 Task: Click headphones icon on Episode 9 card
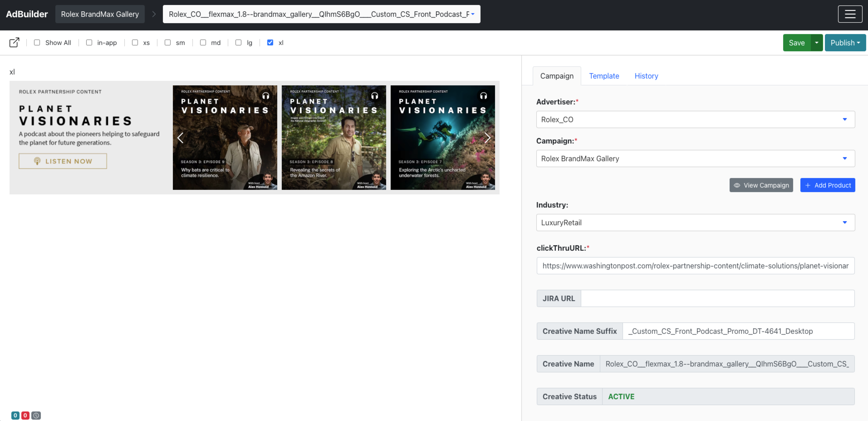tap(266, 96)
